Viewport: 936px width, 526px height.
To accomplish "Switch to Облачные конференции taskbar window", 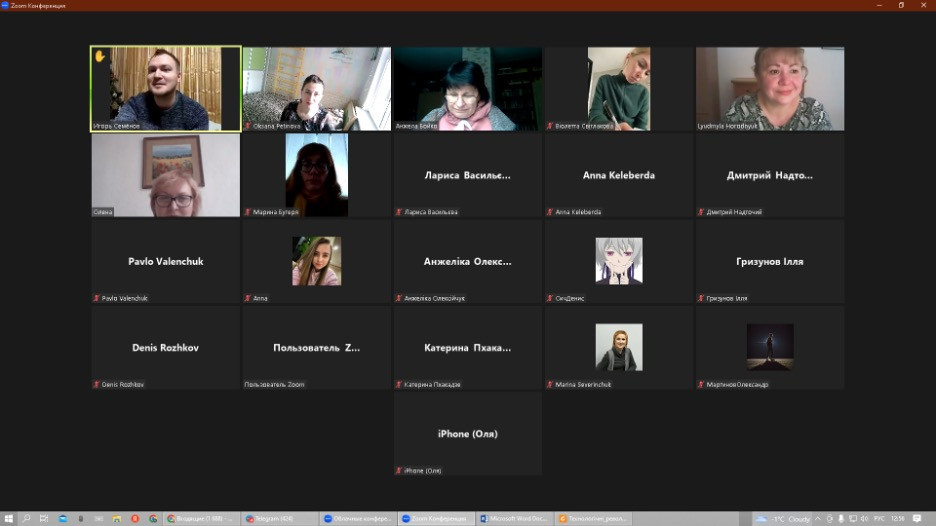I will 358,519.
